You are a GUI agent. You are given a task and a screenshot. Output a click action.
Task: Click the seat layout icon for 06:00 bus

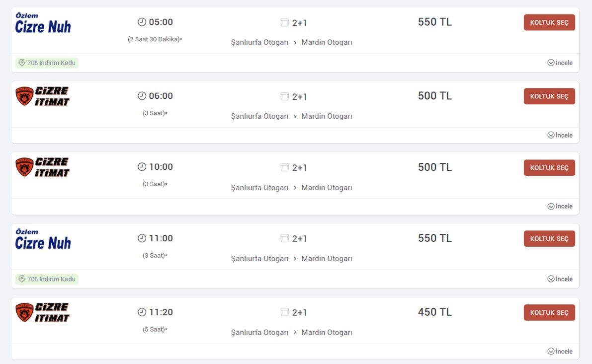tap(285, 96)
